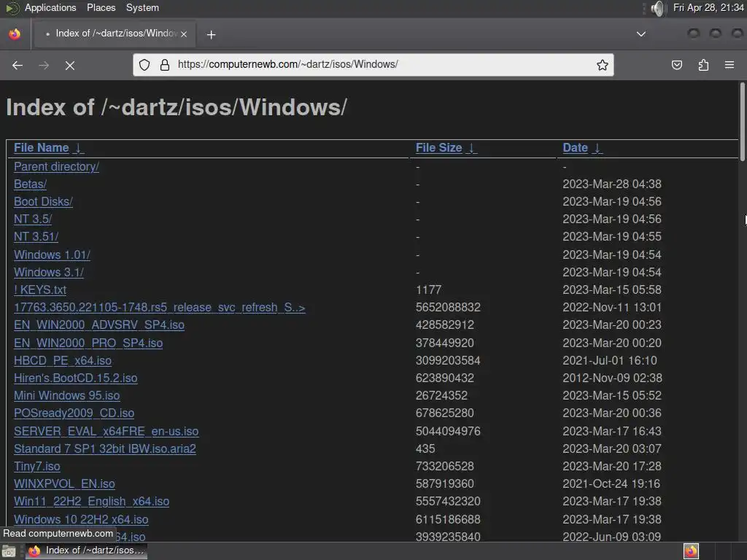Click the date 2021-Jul-01 16:10
The height and width of the screenshot is (560, 747).
coord(610,360)
